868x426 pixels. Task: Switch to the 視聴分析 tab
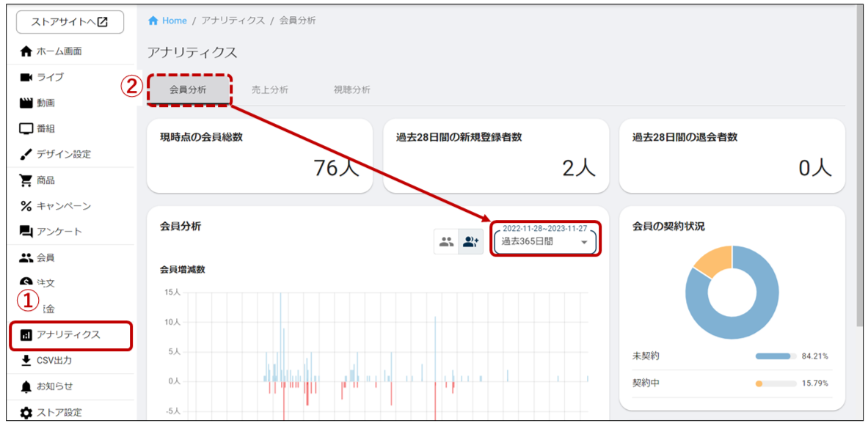point(351,90)
